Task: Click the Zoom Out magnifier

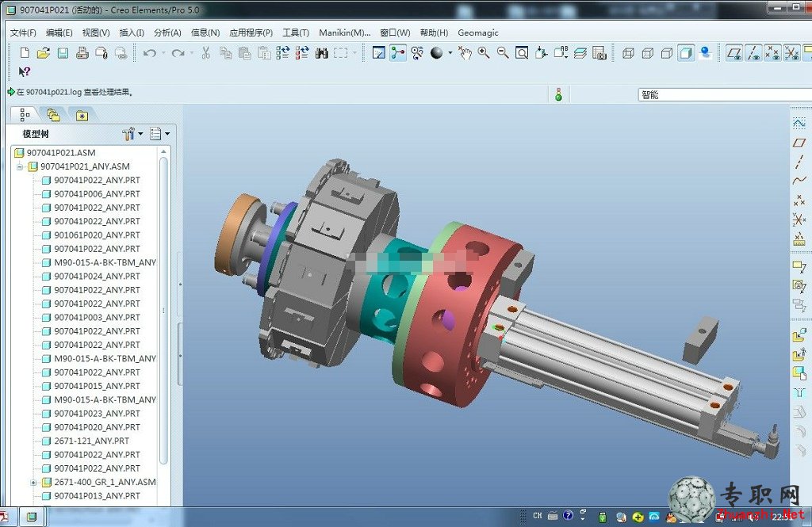Action: click(x=502, y=53)
